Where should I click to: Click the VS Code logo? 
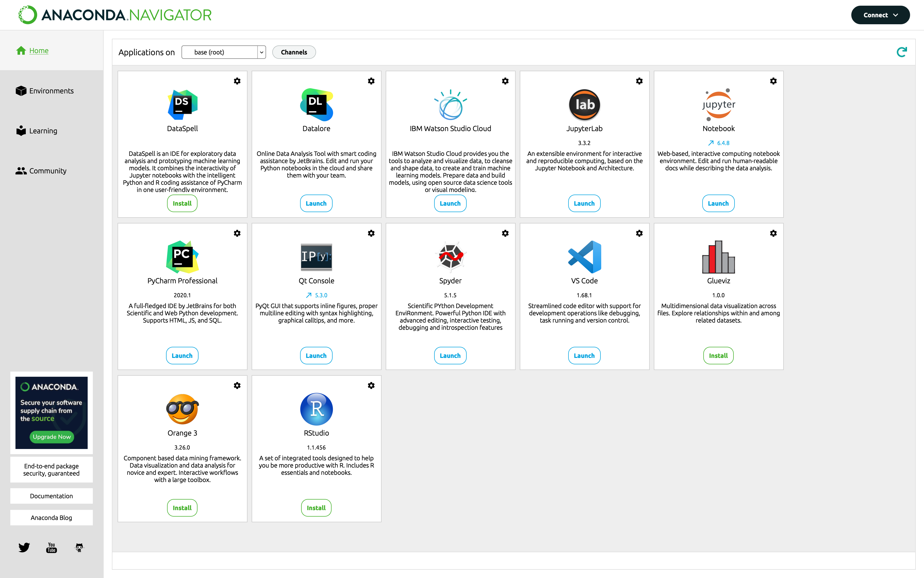point(584,256)
